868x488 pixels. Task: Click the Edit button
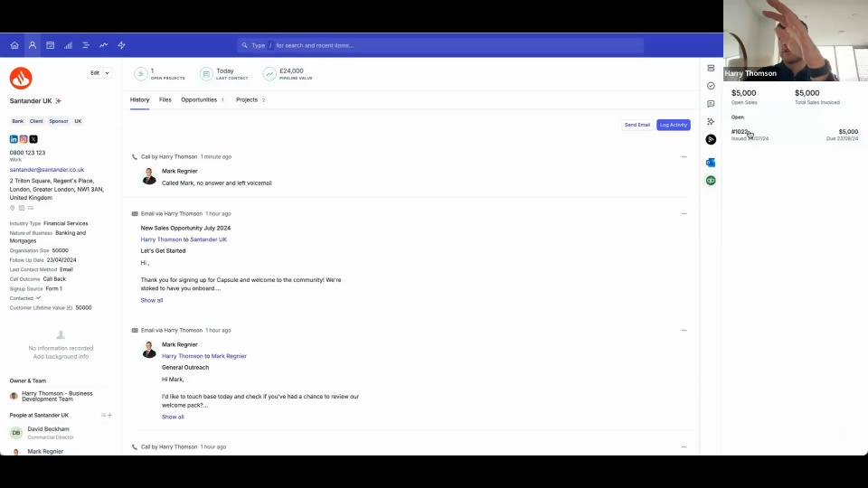coord(95,73)
